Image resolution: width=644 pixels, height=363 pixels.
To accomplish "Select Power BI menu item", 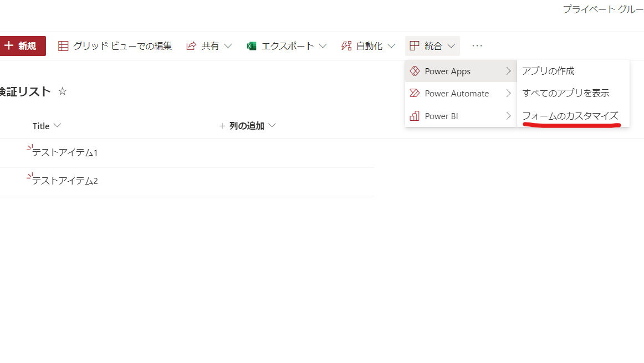I will pyautogui.click(x=461, y=116).
